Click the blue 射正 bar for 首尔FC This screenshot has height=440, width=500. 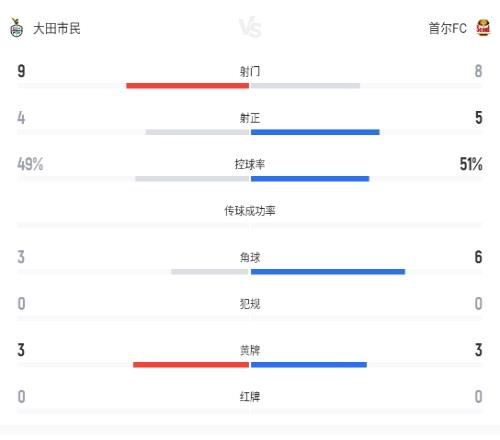(x=315, y=132)
